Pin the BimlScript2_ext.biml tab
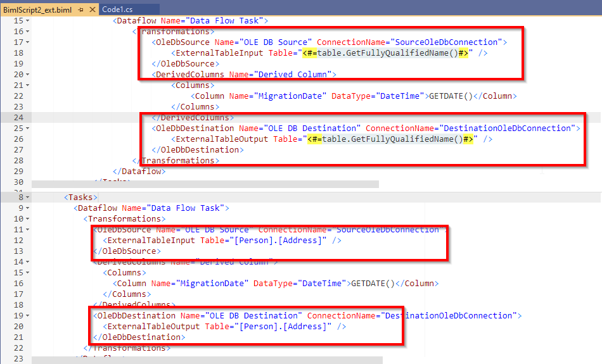This screenshot has width=602, height=364. (x=80, y=9)
